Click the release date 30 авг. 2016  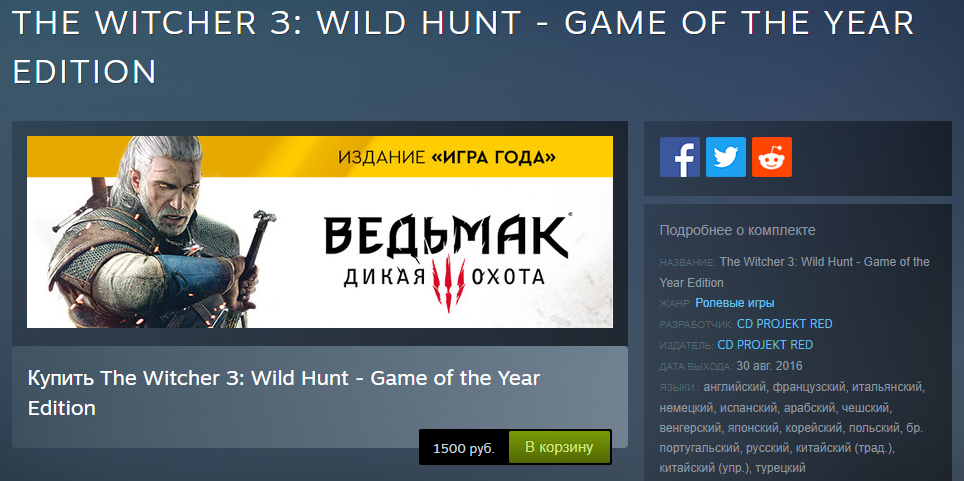pyautogui.click(x=769, y=366)
